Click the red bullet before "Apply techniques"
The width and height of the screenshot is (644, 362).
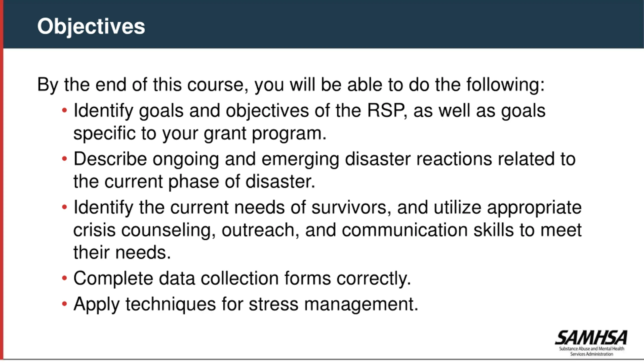tap(64, 304)
